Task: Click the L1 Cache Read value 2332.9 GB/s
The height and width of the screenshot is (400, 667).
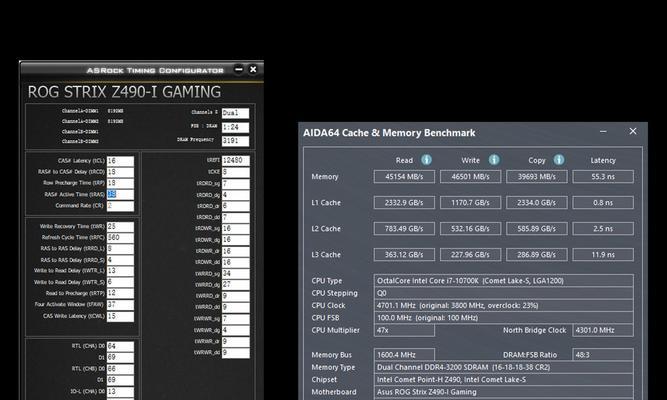Action: pyautogui.click(x=404, y=203)
